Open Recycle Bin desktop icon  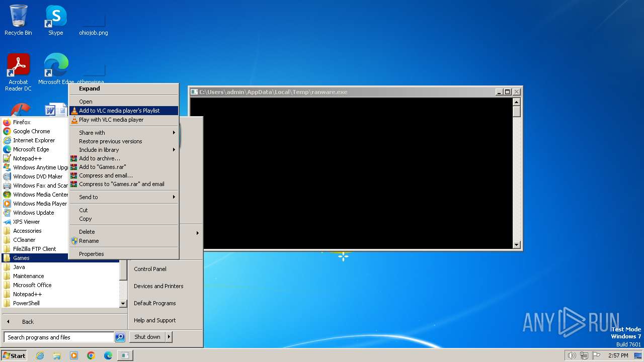(x=18, y=20)
